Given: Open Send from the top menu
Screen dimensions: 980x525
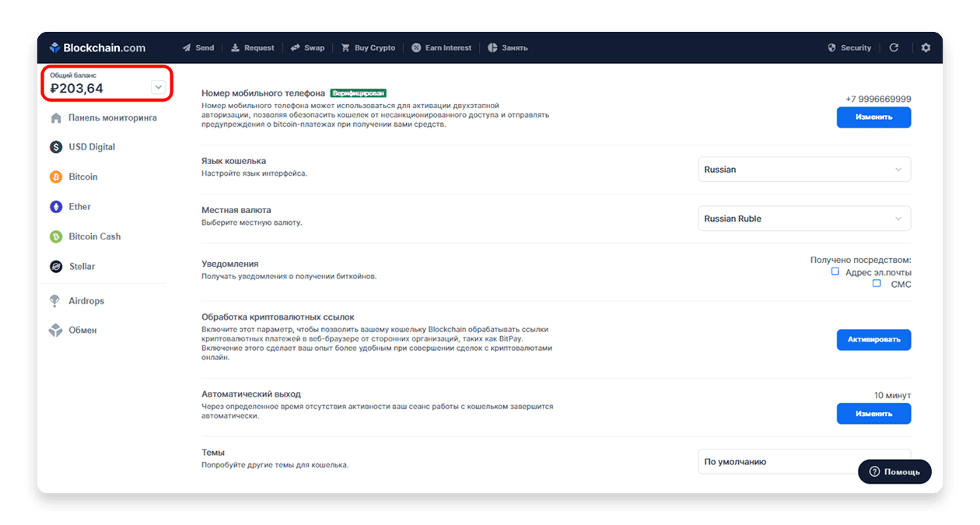Looking at the screenshot, I should pyautogui.click(x=198, y=47).
